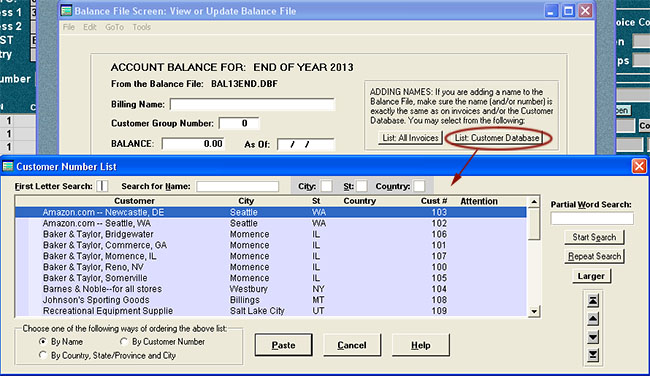Move up one row arrow button
The width and height of the screenshot is (650, 376).
(x=593, y=318)
